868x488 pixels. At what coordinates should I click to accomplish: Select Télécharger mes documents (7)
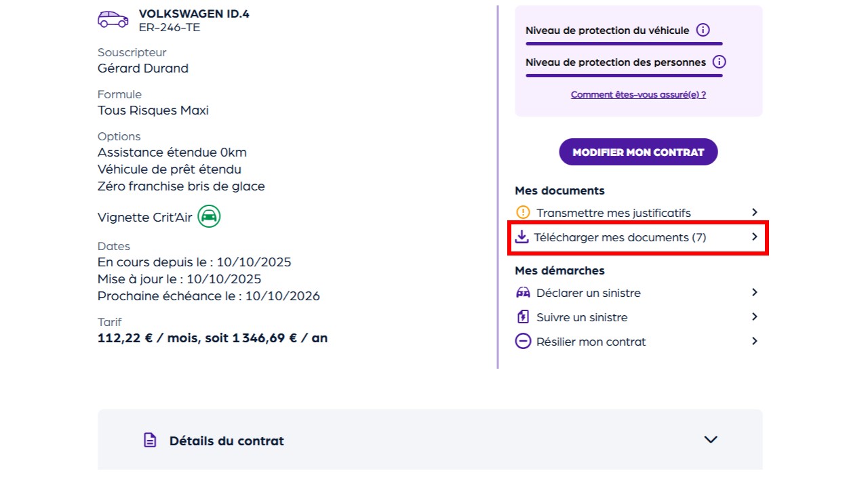click(x=620, y=237)
